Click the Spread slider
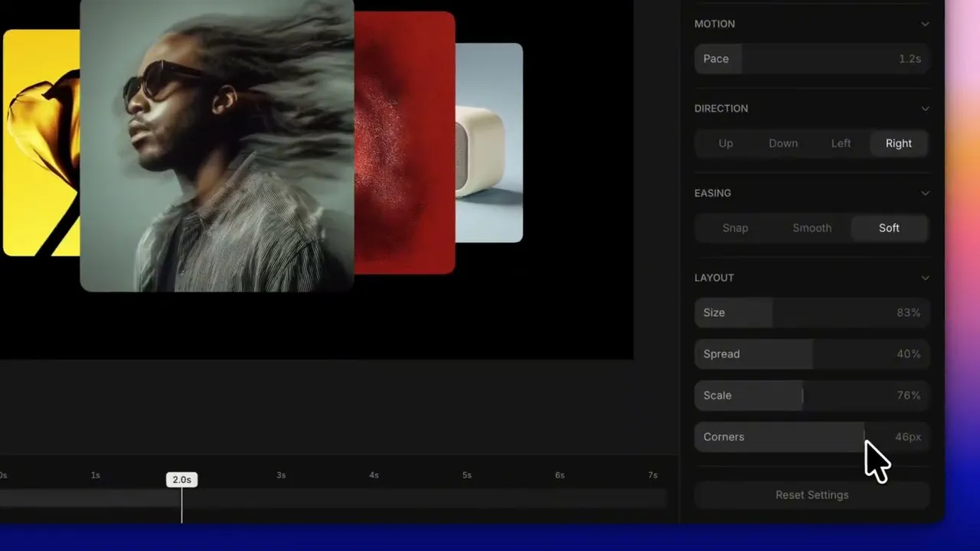This screenshot has height=551, width=980. (812, 354)
